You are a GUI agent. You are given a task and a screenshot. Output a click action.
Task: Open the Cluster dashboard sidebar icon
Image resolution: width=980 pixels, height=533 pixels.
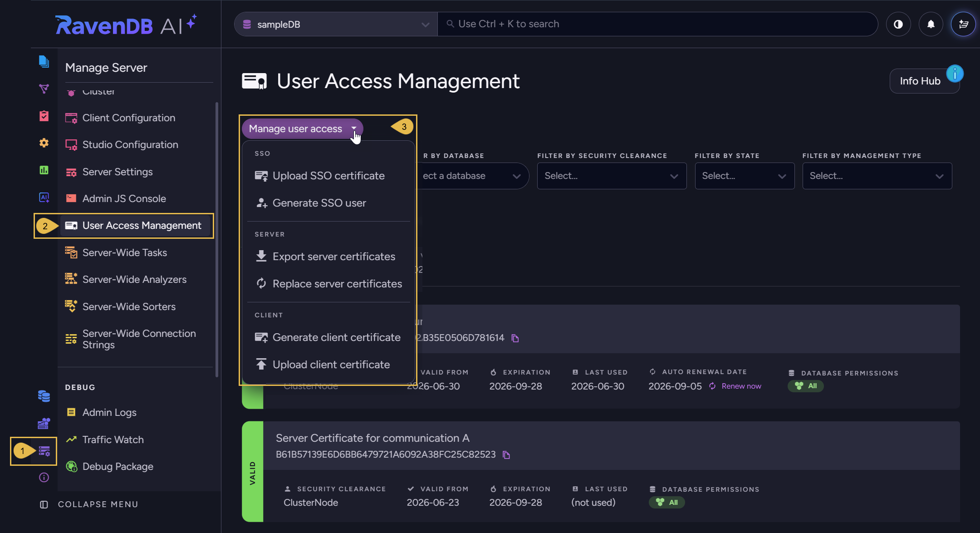(x=44, y=424)
